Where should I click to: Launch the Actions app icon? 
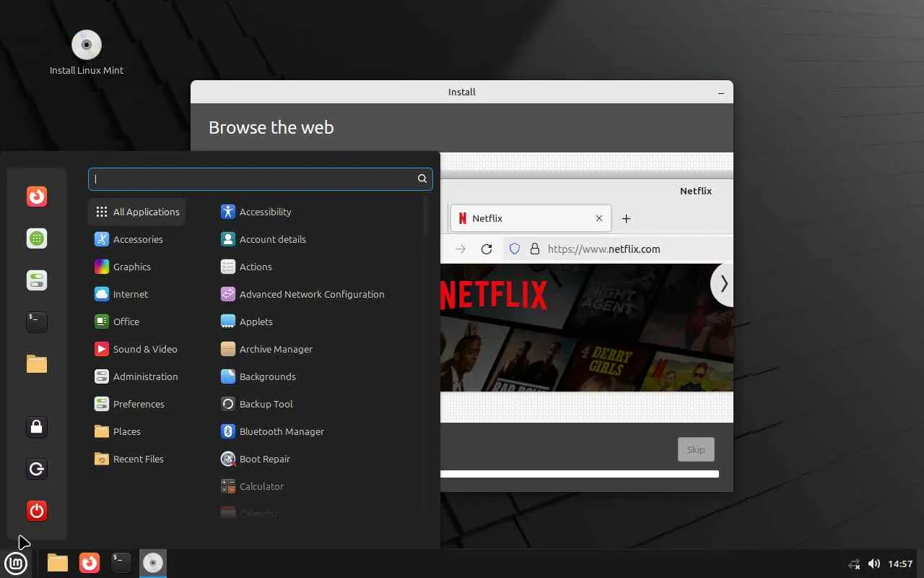pyautogui.click(x=228, y=267)
